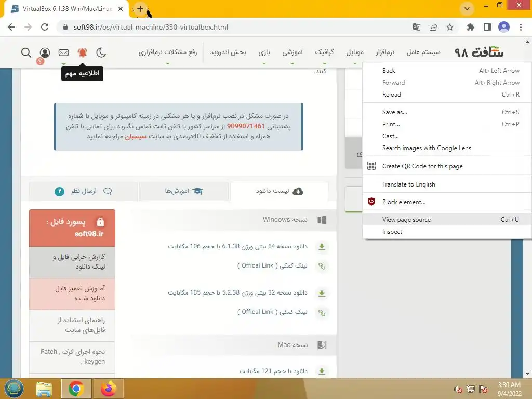Click the red notification bell icon

click(x=83, y=52)
